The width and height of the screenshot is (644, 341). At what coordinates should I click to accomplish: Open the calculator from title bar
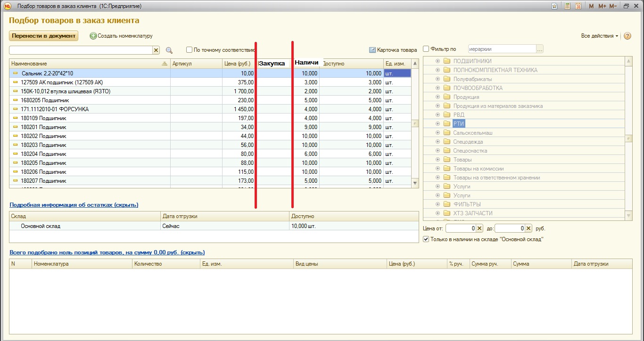567,6
